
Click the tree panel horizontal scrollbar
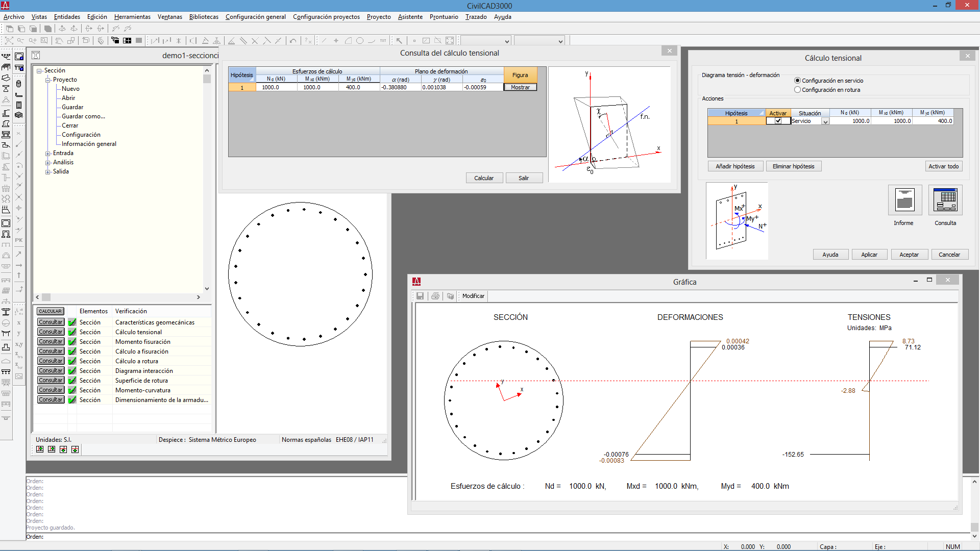tap(117, 297)
